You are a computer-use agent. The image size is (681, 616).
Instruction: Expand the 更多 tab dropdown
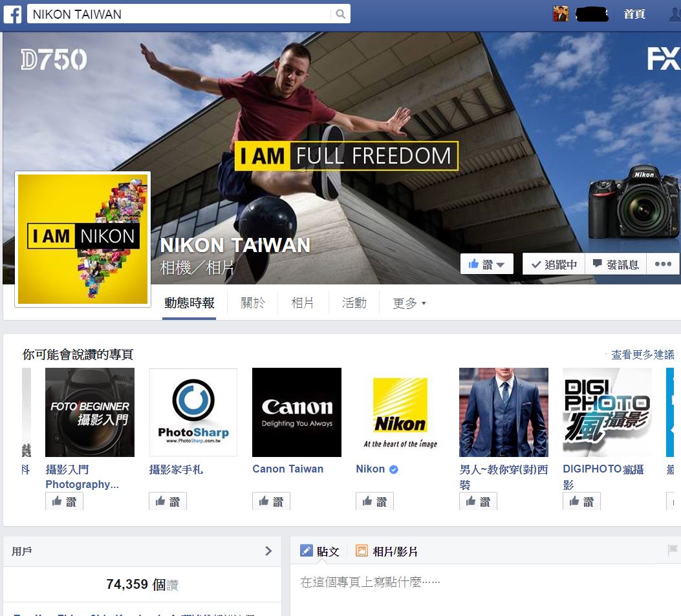pyautogui.click(x=409, y=303)
